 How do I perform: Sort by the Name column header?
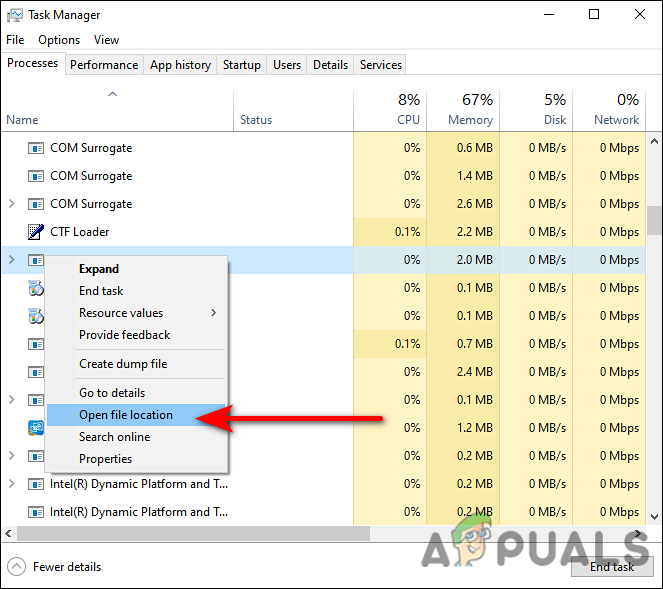pyautogui.click(x=117, y=110)
